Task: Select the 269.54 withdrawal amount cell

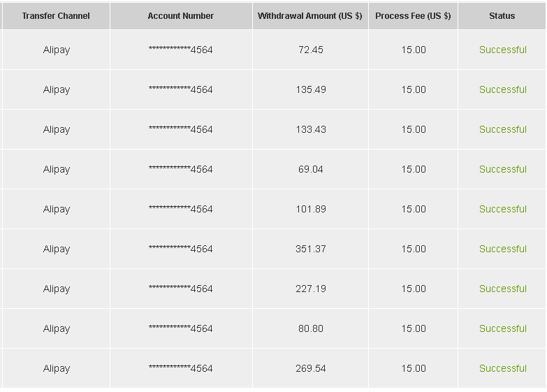Action: tap(310, 368)
